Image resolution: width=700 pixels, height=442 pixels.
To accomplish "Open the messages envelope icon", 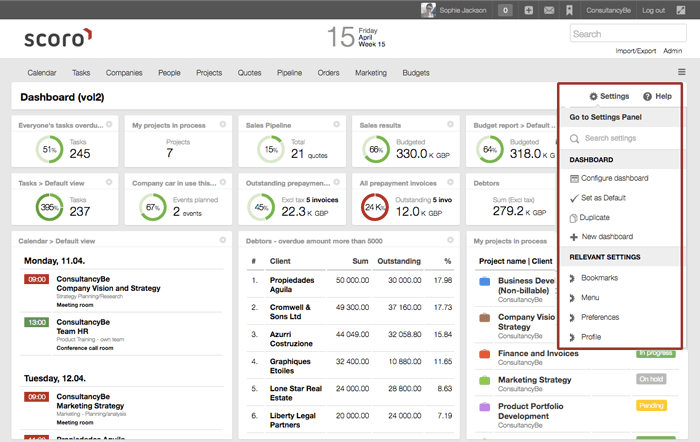I will click(x=549, y=10).
